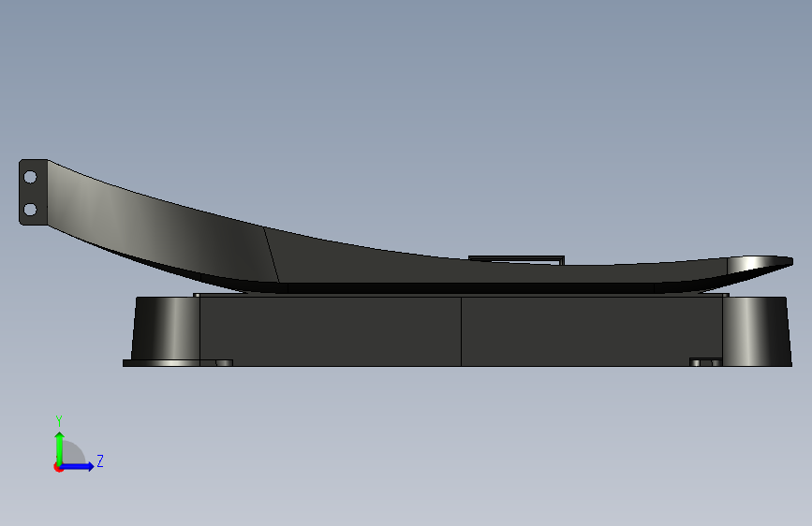This screenshot has width=812, height=526.
Task: Click the blue Z axis arrow of triad
Action: [78, 466]
